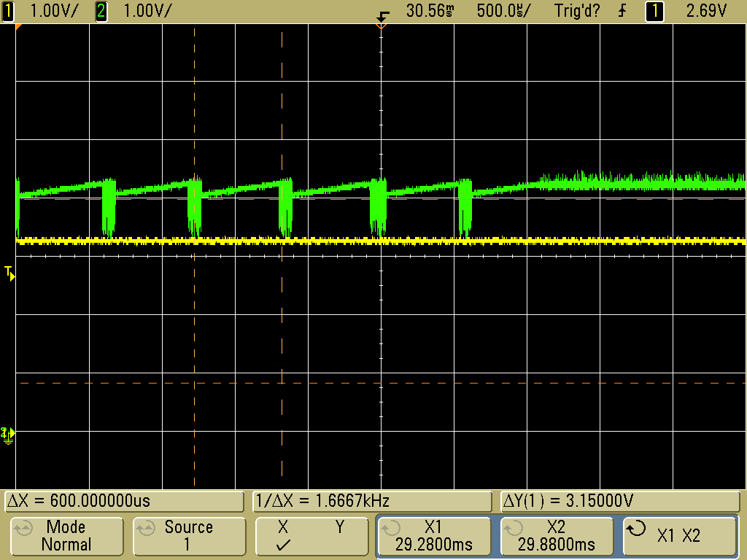Screen dimensions: 747x560
Task: Click the trigger level T marker
Action: tap(9, 273)
